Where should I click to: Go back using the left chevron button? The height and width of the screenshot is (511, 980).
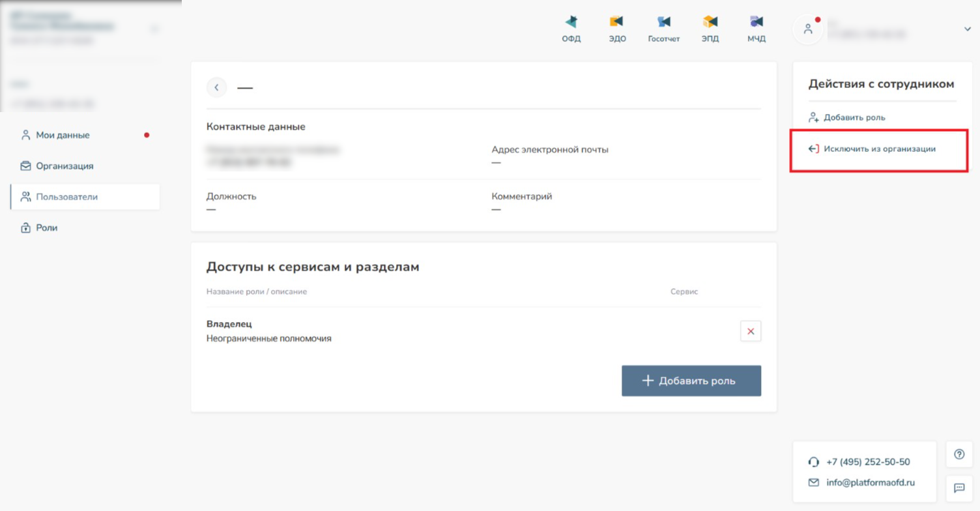click(x=216, y=87)
